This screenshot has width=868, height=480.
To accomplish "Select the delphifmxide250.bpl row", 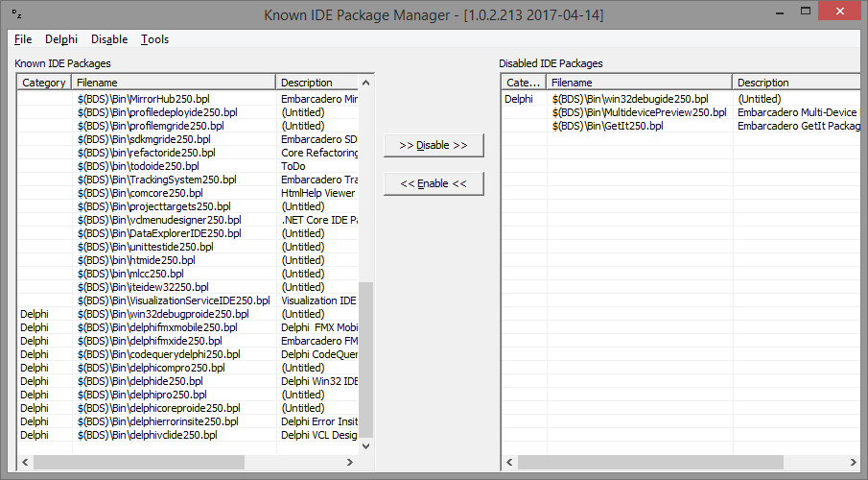I will click(x=188, y=341).
